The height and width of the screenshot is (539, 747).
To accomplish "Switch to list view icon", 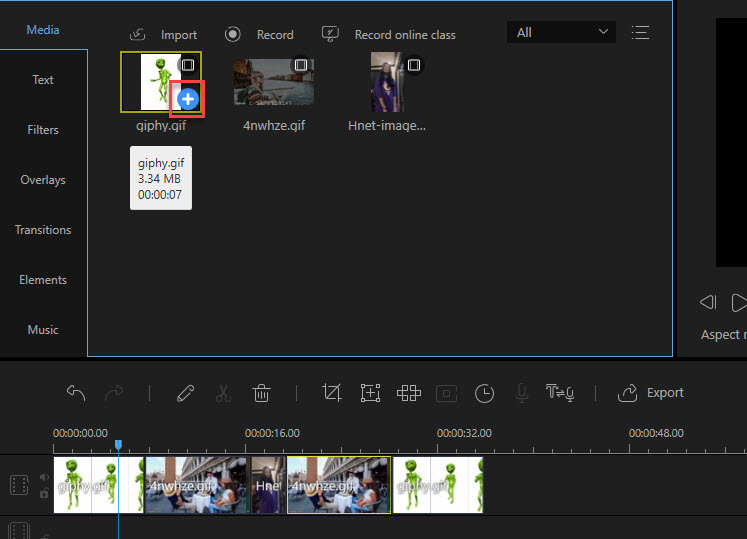I will tap(640, 33).
